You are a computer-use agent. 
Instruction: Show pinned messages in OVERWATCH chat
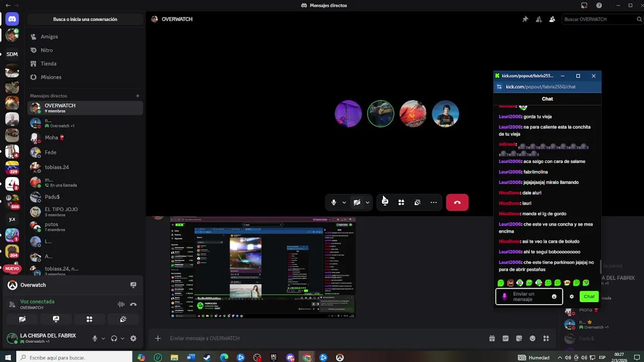[525, 19]
